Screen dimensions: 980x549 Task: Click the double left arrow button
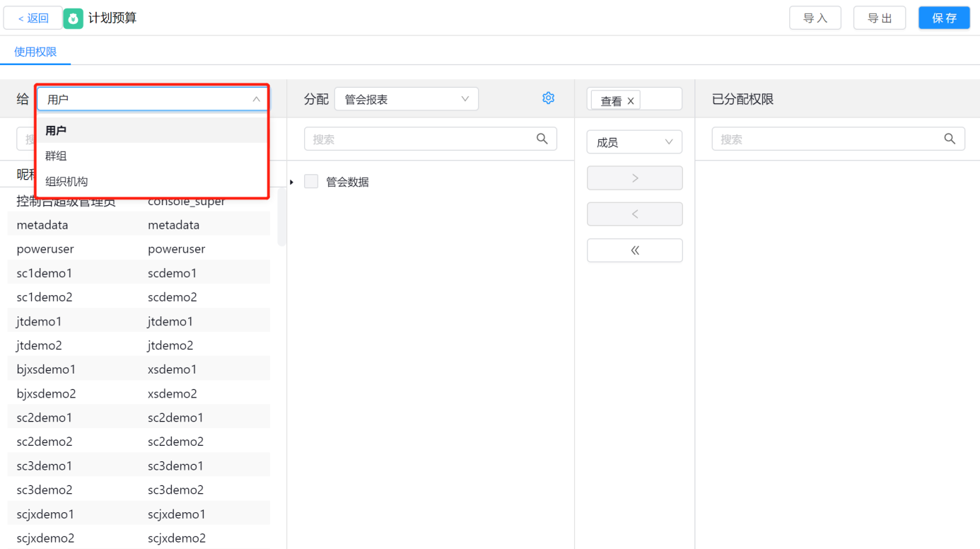point(634,250)
